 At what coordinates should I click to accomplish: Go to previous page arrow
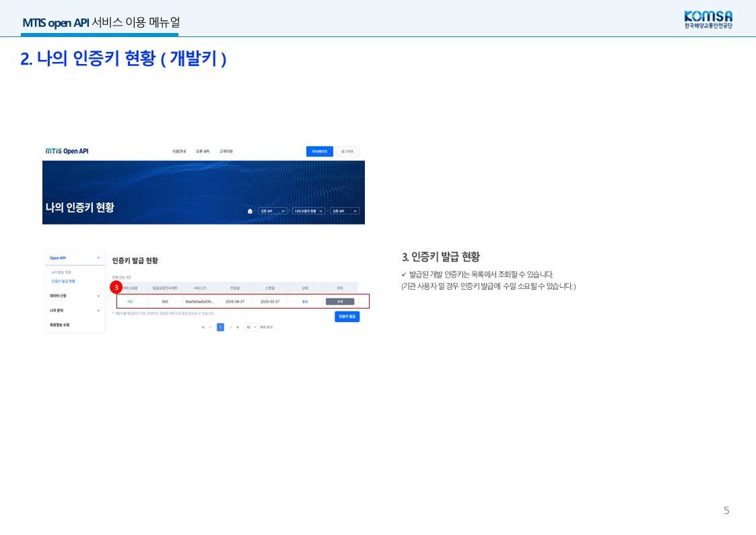(210, 327)
